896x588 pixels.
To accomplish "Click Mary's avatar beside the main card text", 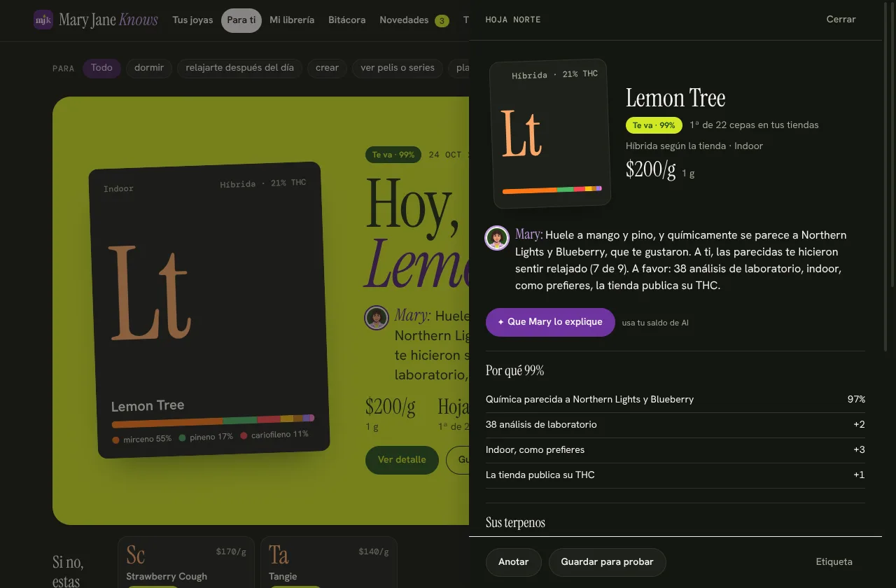I will (x=377, y=318).
